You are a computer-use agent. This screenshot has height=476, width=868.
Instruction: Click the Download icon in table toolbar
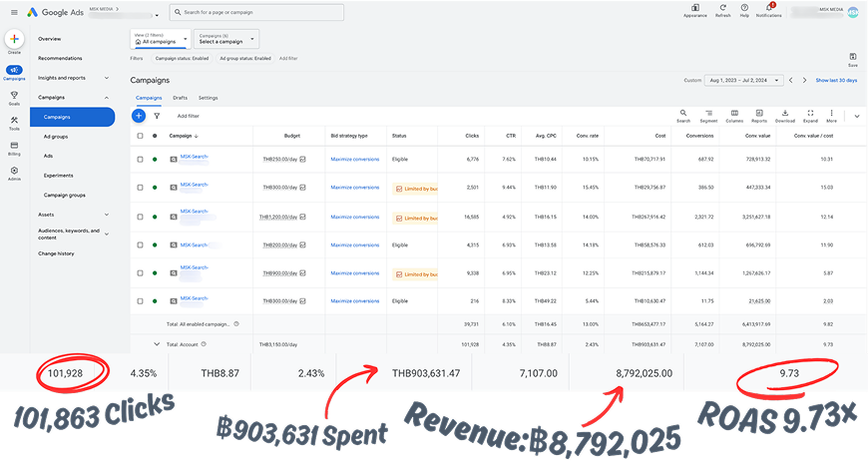[x=785, y=115]
